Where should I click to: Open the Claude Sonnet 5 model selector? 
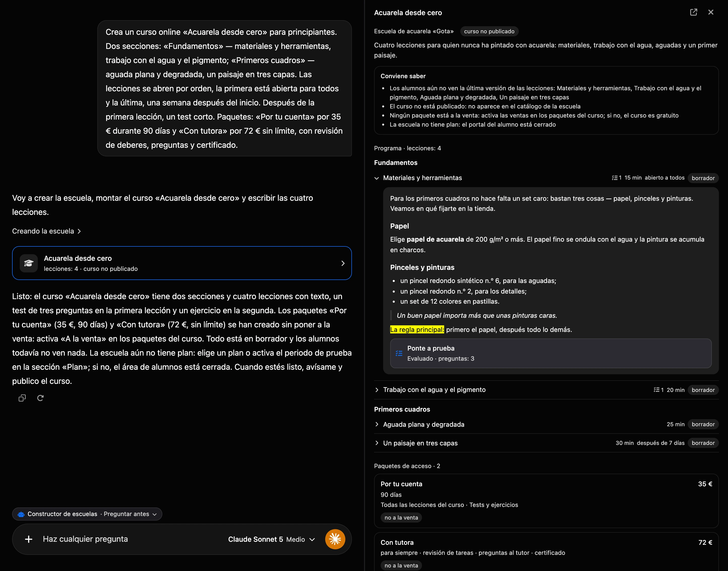(x=271, y=539)
